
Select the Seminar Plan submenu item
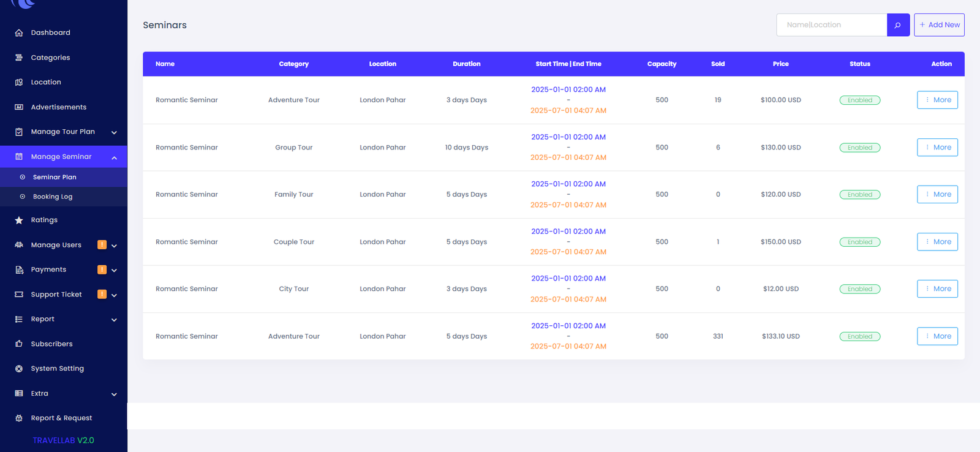(x=55, y=177)
